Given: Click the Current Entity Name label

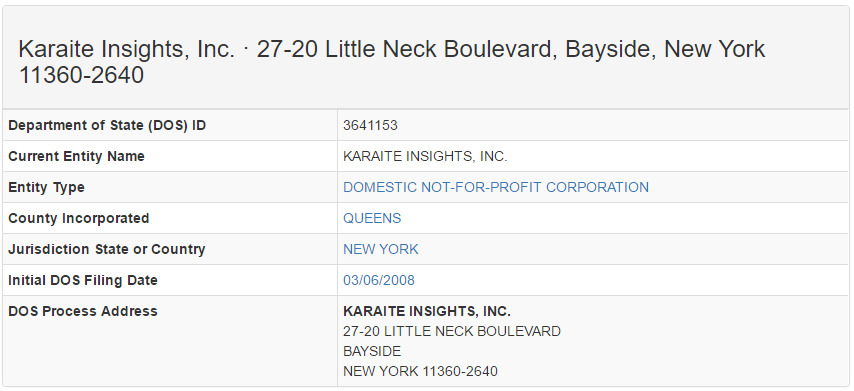Looking at the screenshot, I should click(76, 156).
